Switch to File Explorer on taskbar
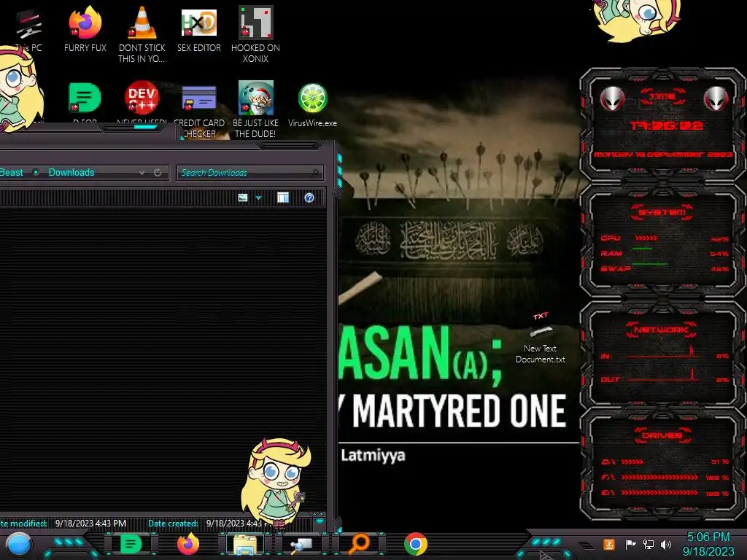 [x=245, y=544]
